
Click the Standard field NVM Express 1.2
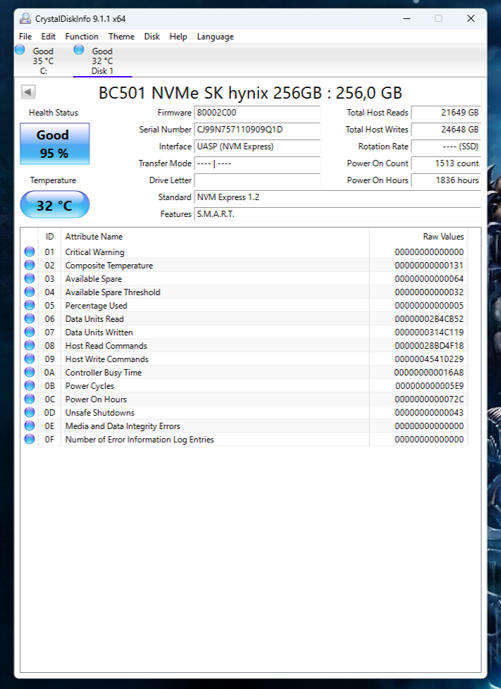(x=338, y=197)
